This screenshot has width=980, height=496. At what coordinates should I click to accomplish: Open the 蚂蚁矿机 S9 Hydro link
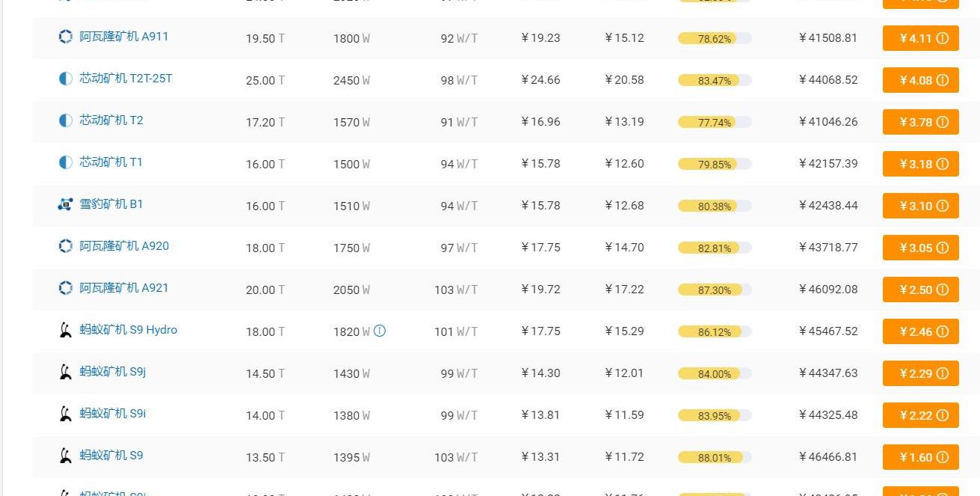pyautogui.click(x=129, y=330)
